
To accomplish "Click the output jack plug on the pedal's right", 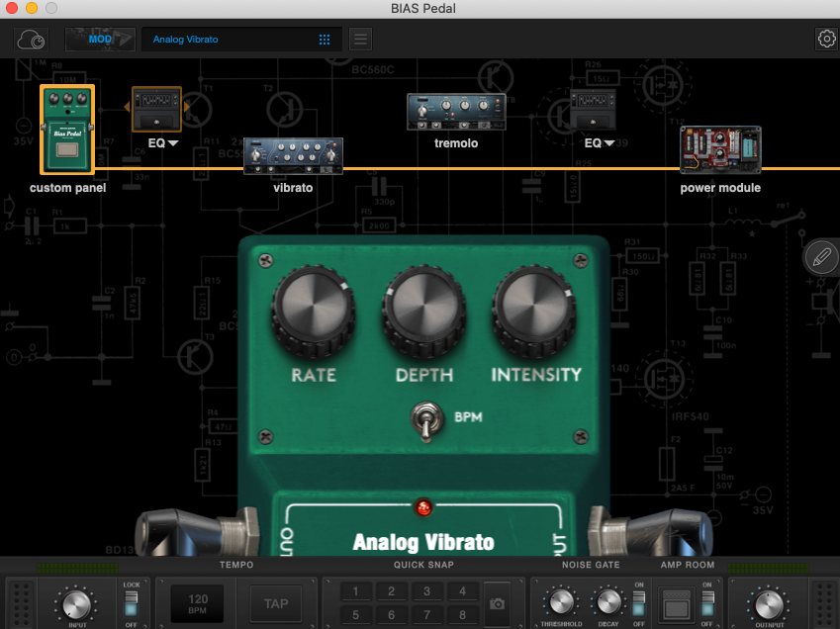I will coord(650,532).
